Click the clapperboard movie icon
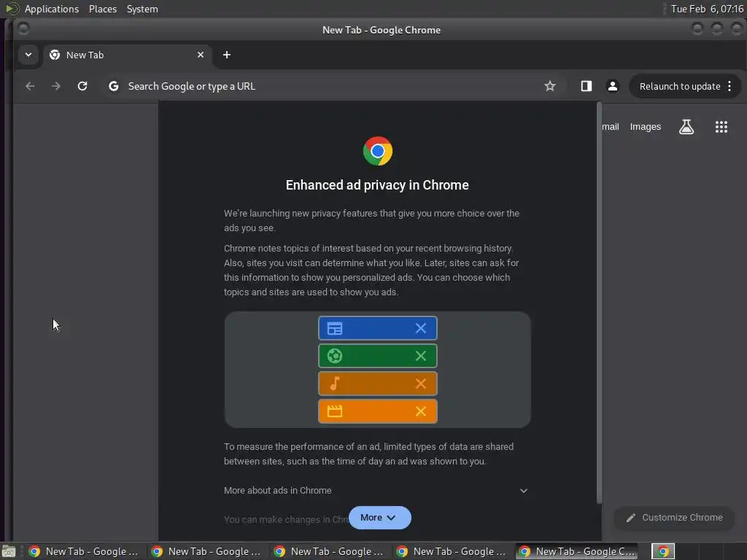This screenshot has height=560, width=747. [335, 411]
